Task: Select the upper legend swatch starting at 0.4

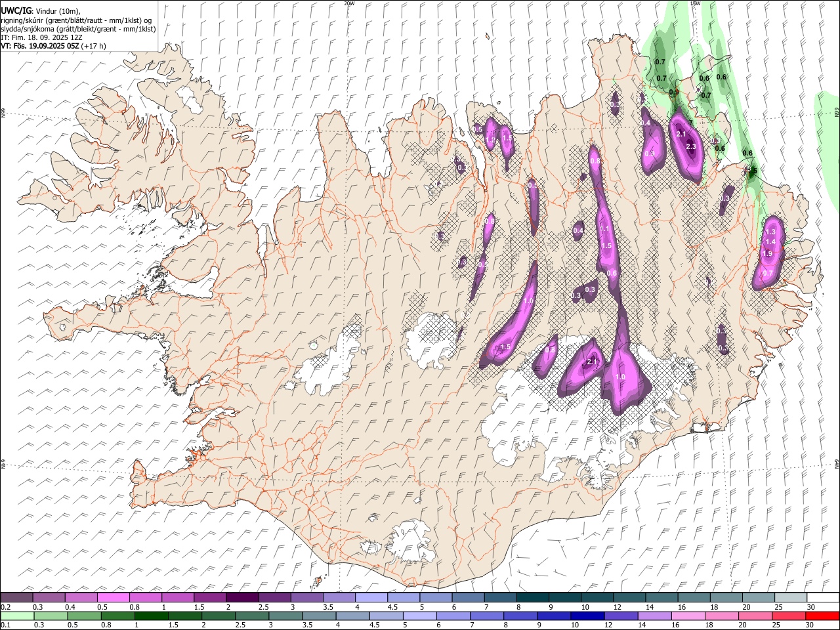Action: (81, 597)
